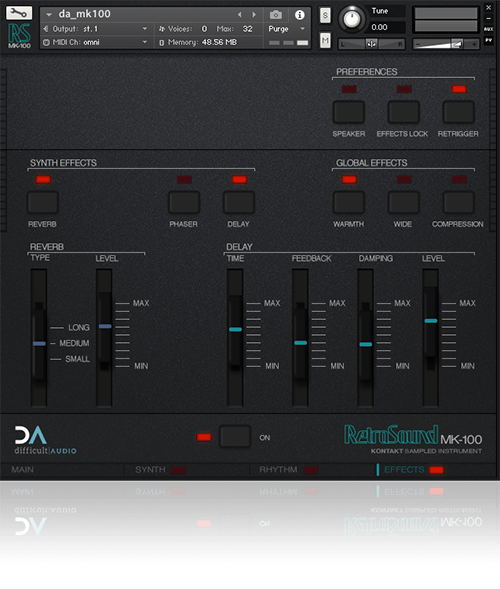Toggle the RETRIGGER preference button
This screenshot has height=589, width=500.
point(459,112)
